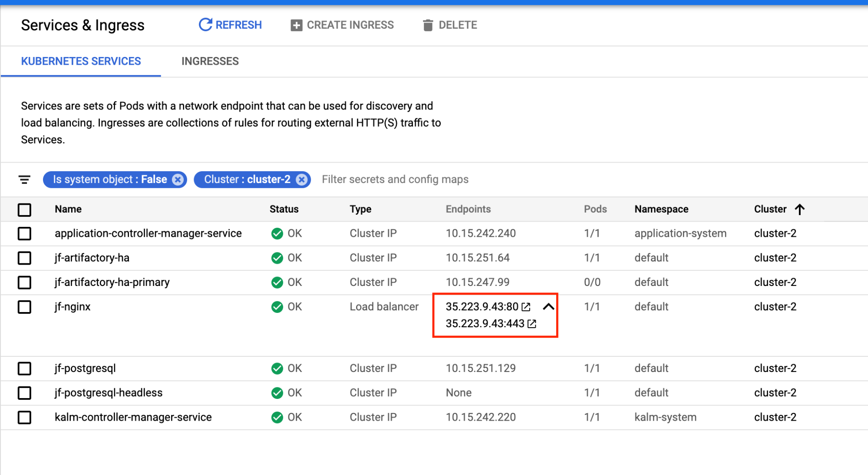Open external link icon for 35.223.9.43:80
Viewport: 868px width, 475px height.
[526, 307]
